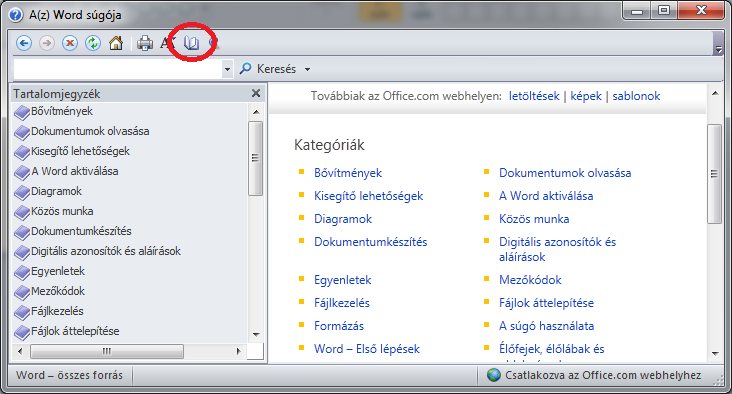Open Mezőkódok in the contents tree

pos(58,291)
